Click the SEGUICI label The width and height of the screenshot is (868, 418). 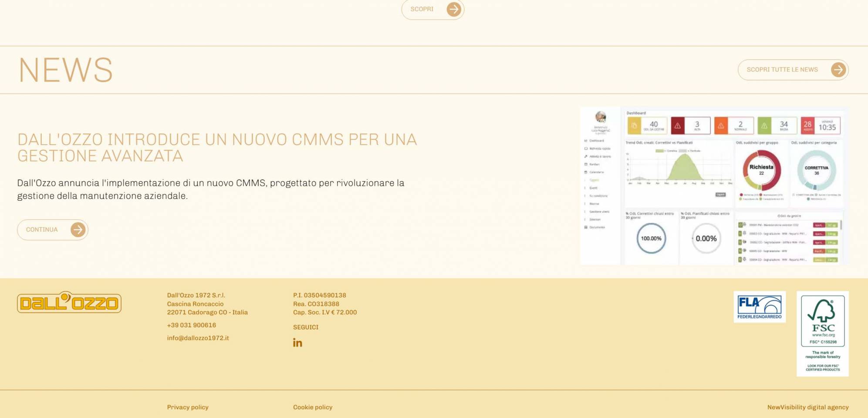[x=305, y=327]
